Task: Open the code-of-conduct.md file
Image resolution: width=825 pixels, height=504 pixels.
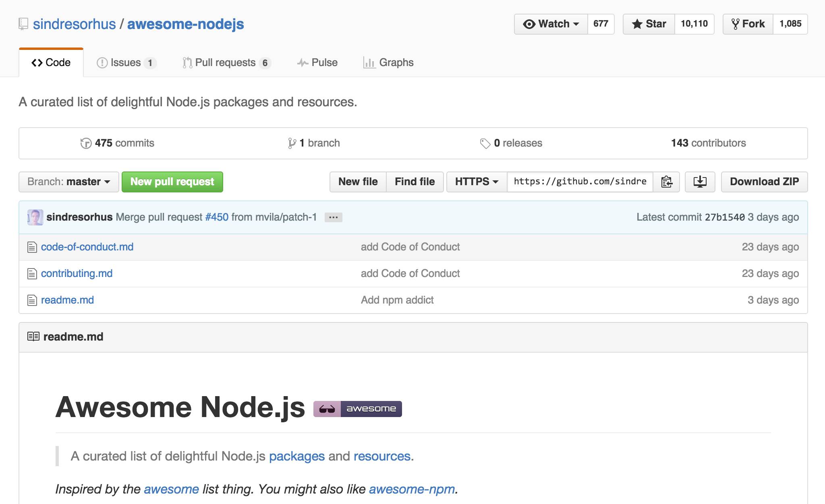Action: pos(87,247)
